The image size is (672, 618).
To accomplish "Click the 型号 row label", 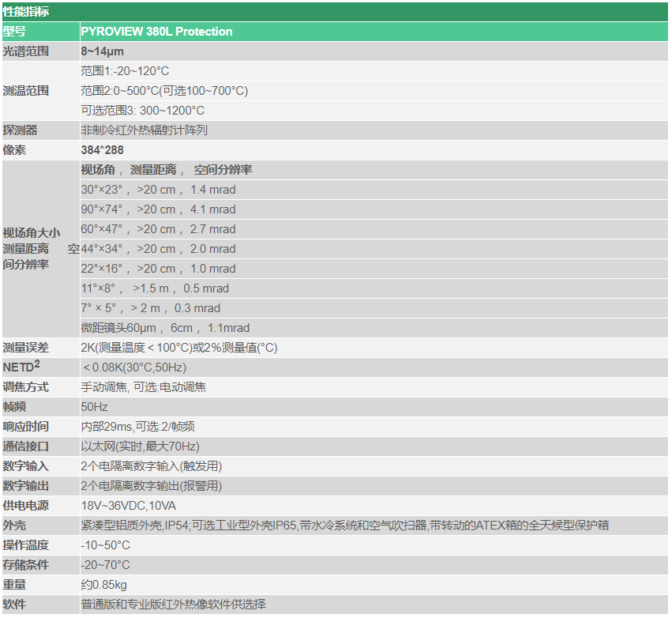I will (x=14, y=32).
